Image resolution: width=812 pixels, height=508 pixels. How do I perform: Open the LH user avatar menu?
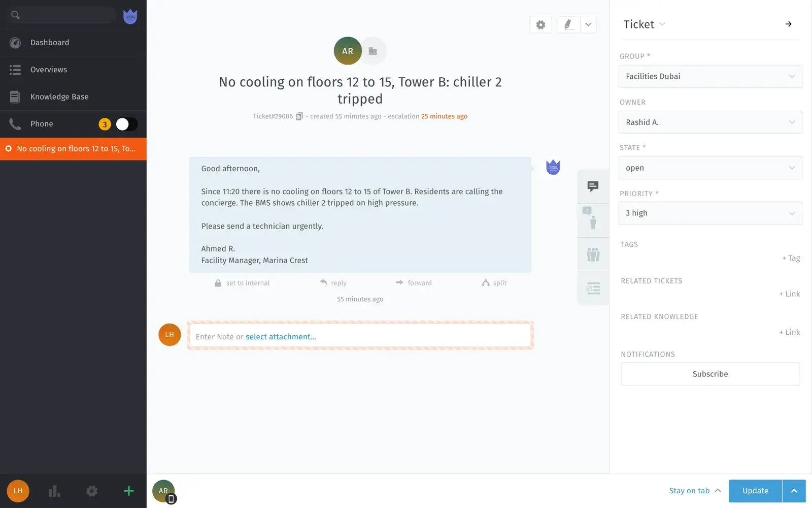click(x=18, y=491)
